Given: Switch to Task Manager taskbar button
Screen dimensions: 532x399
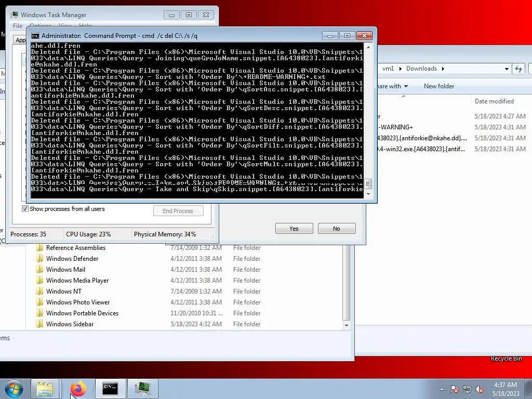Looking at the screenshot, I should pyautogui.click(x=143, y=389).
